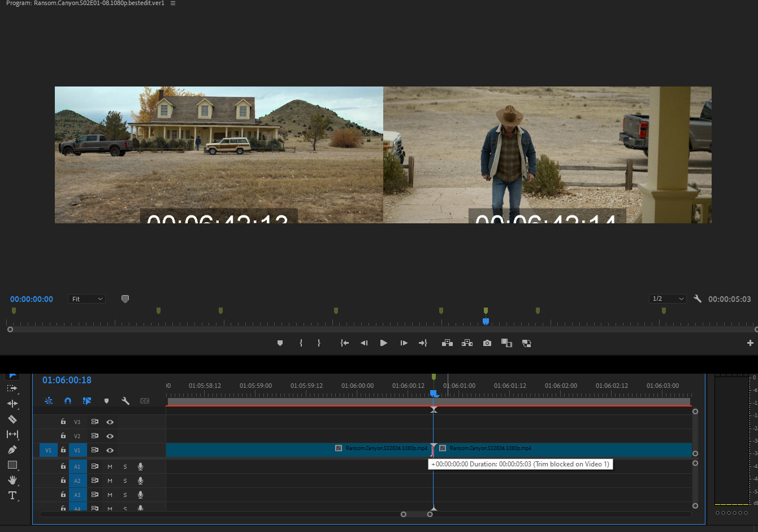
Task: Step back one frame
Action: (364, 343)
